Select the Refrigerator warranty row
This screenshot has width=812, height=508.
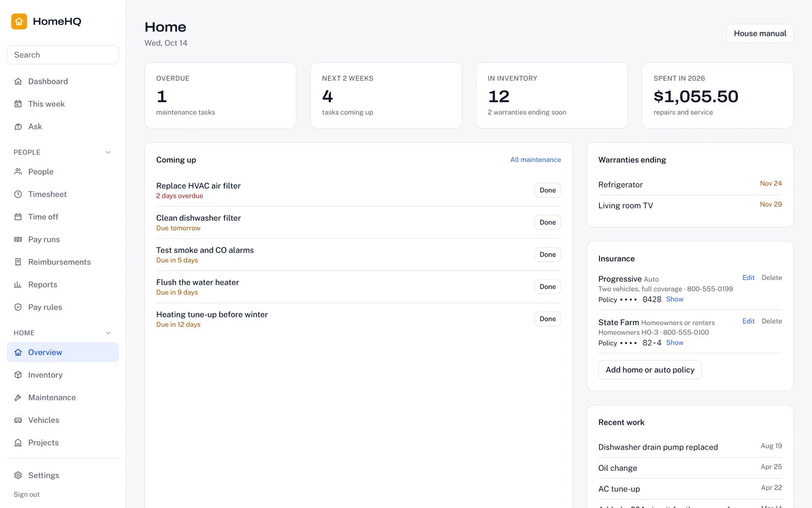[690, 184]
